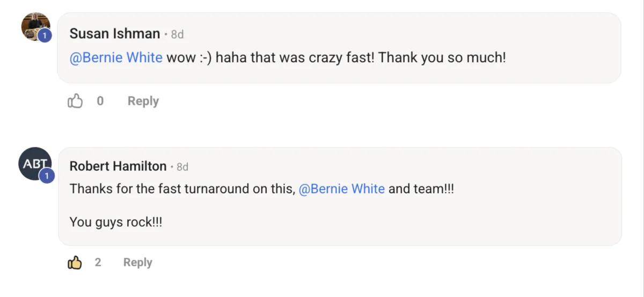Click the 8d timestamp on Susan's comment

(x=178, y=34)
